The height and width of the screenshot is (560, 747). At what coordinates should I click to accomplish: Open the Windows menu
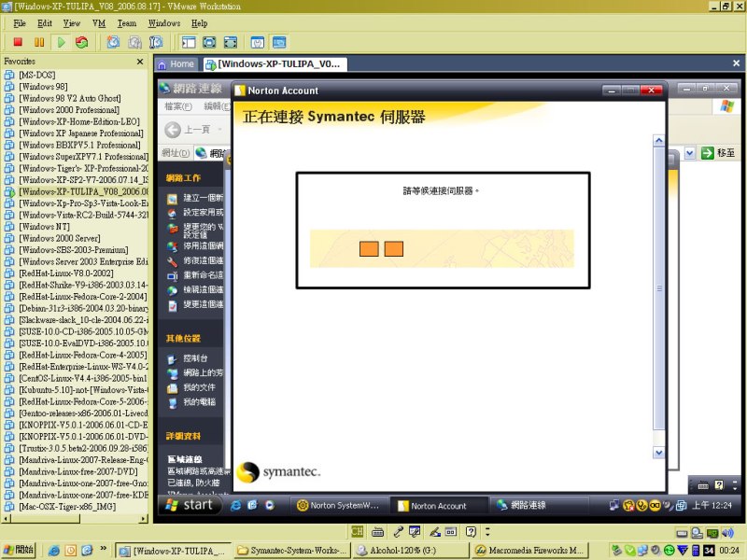pyautogui.click(x=164, y=23)
